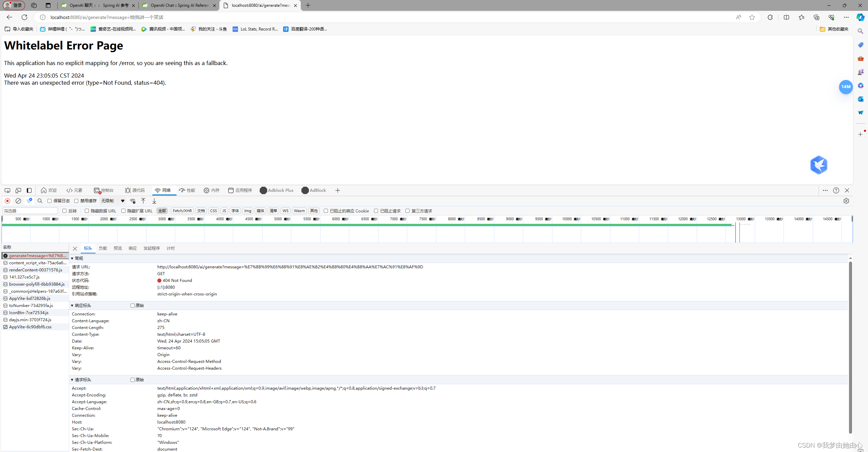Click the address bar URL

pyautogui.click(x=107, y=17)
